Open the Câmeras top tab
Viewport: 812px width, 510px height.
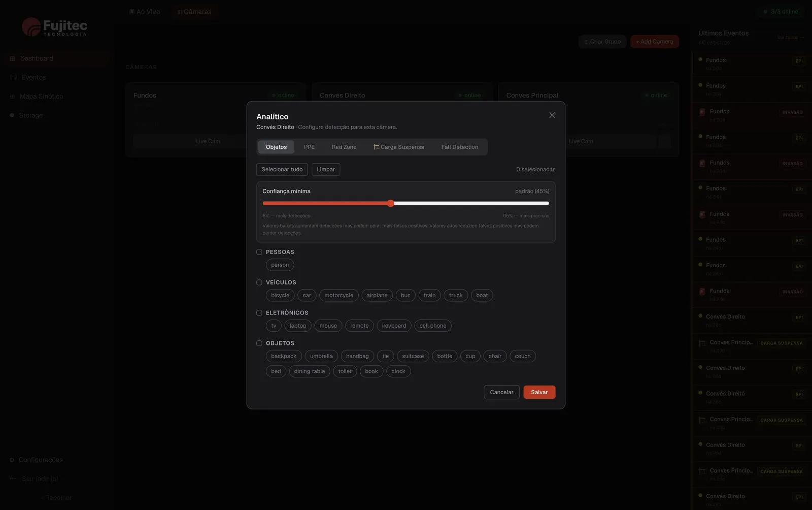194,12
